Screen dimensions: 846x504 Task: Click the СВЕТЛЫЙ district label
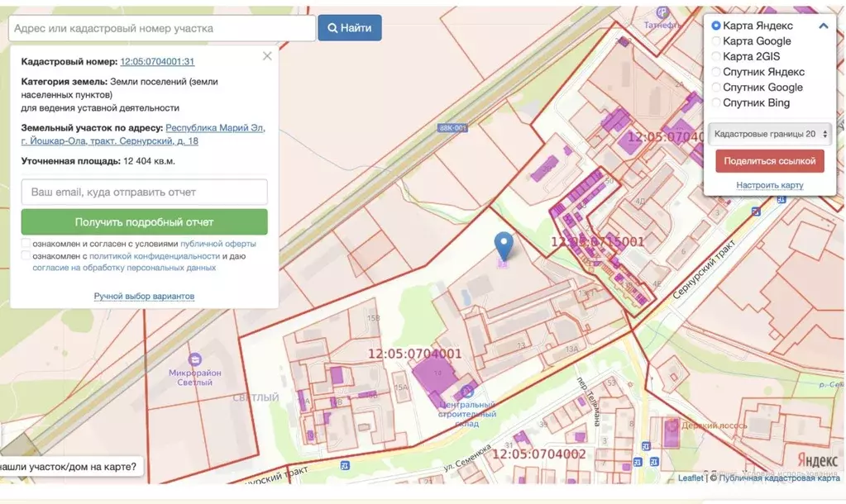(256, 397)
